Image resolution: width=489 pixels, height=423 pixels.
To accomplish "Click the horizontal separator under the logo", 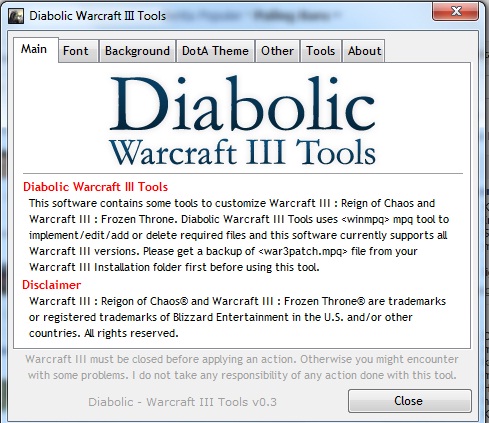I will (243, 173).
